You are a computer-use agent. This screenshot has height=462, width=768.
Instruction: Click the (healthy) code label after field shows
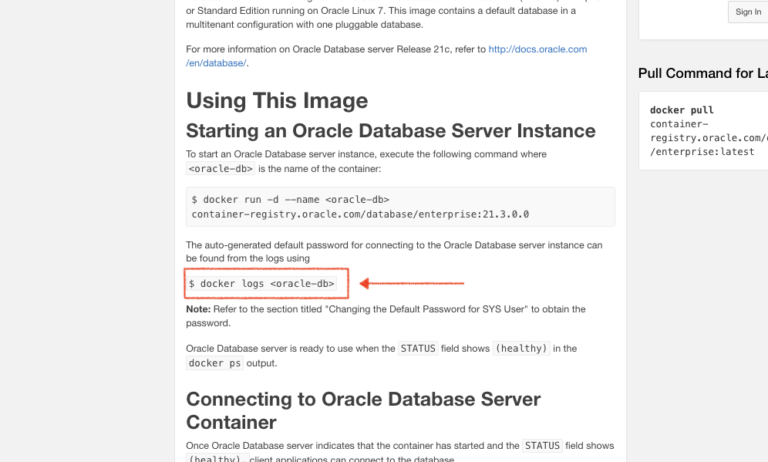[x=521, y=348]
